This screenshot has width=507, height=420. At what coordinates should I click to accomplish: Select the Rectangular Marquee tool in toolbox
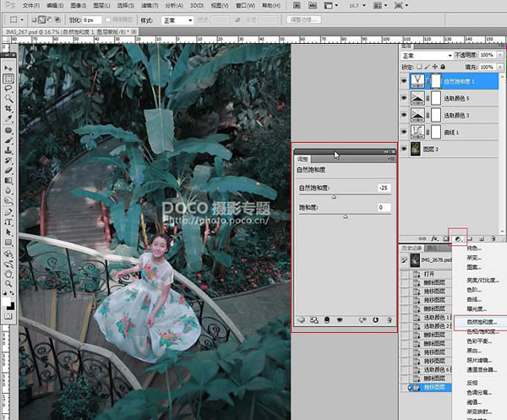[x=8, y=79]
